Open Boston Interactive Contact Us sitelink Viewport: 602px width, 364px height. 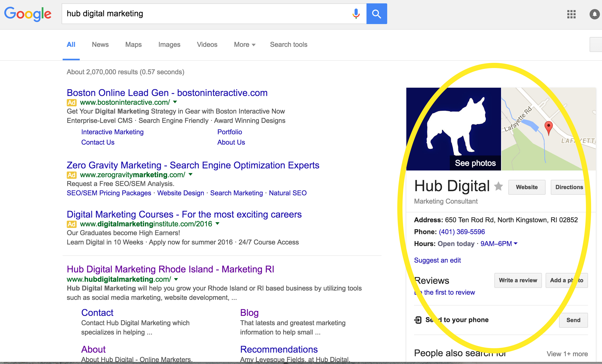98,142
